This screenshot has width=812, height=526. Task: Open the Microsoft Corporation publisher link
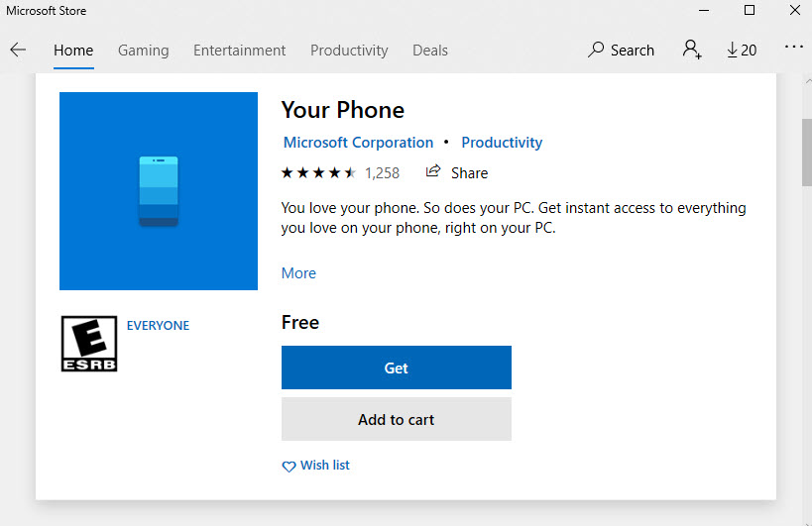pyautogui.click(x=358, y=143)
